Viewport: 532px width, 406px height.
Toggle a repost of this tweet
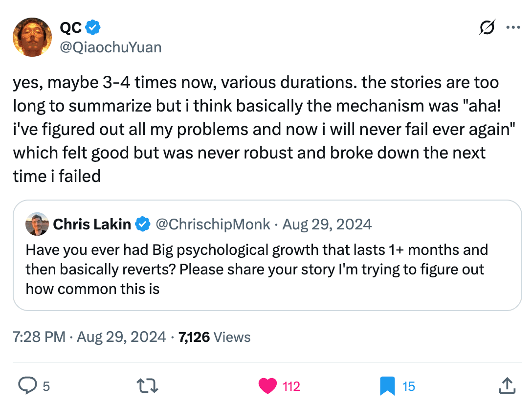click(x=147, y=386)
